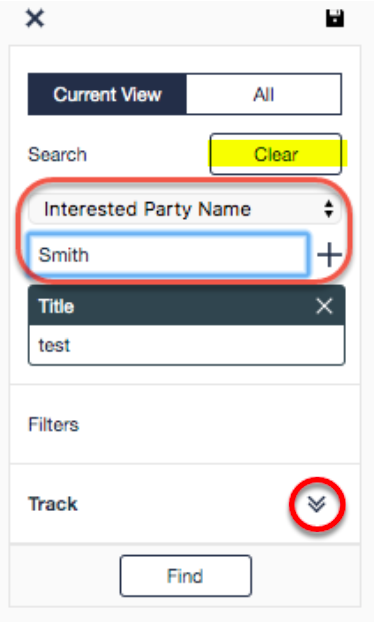Click the Filters section row
Viewport: 374px width, 622px height.
point(185,424)
